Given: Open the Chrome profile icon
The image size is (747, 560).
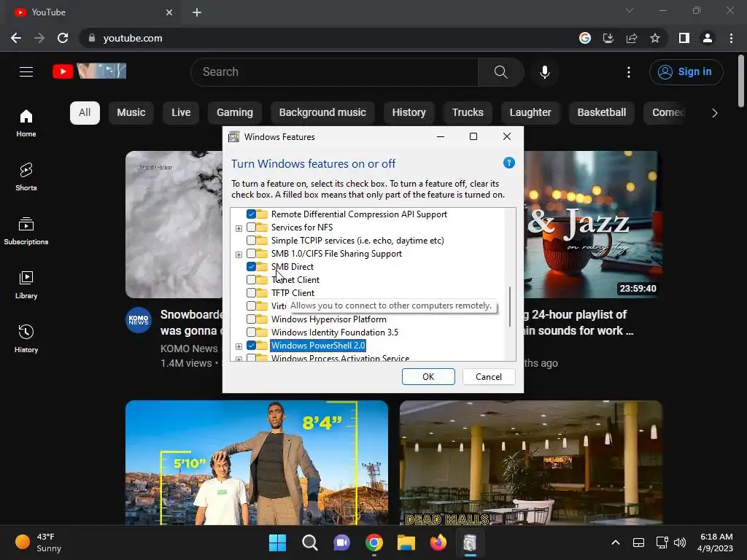Looking at the screenshot, I should click(708, 38).
